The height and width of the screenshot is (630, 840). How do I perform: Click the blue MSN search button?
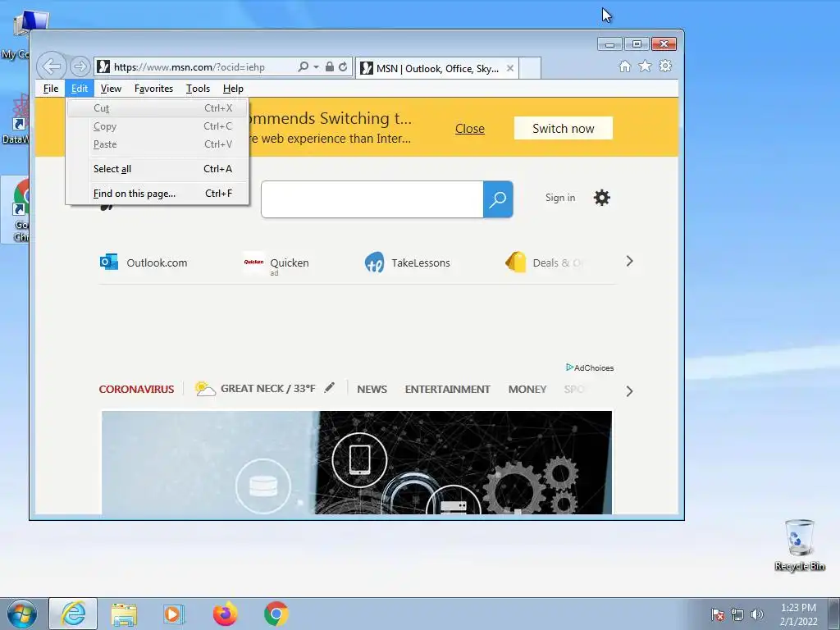[x=498, y=199]
